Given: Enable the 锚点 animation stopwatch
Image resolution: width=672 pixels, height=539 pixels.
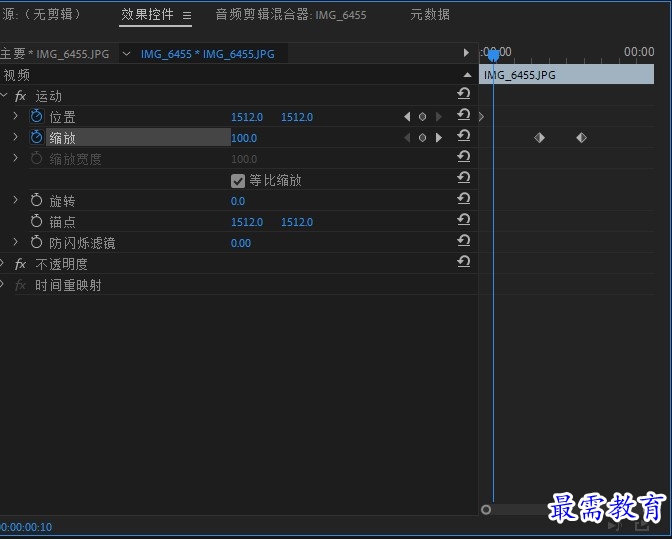Looking at the screenshot, I should pos(36,221).
